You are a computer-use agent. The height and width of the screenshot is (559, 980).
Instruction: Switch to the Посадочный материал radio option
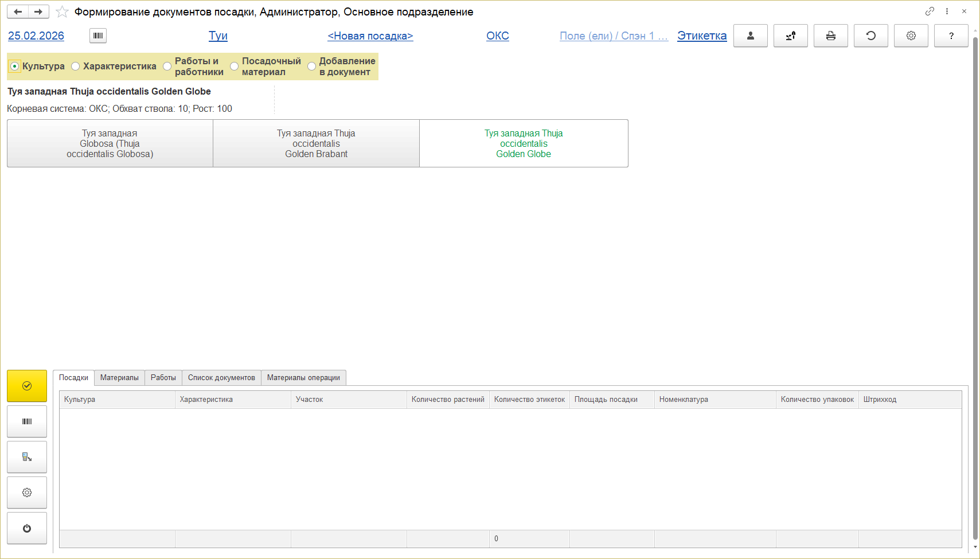[x=266, y=67]
